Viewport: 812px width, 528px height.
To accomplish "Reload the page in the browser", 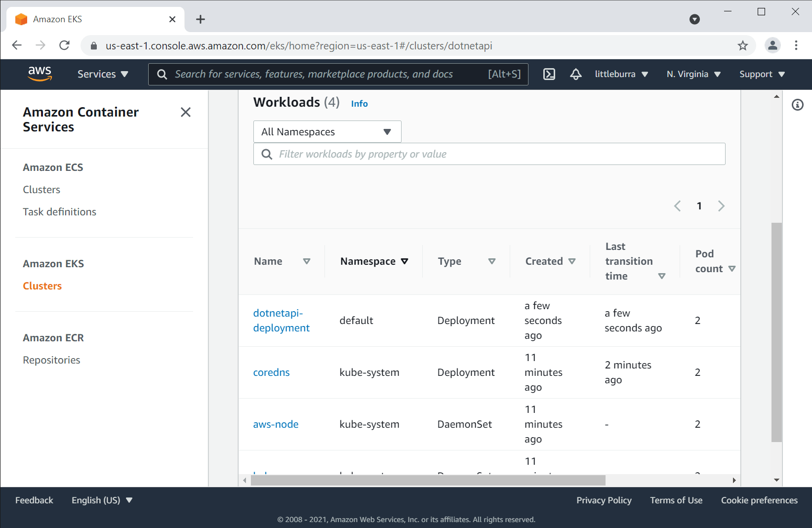I will click(64, 45).
